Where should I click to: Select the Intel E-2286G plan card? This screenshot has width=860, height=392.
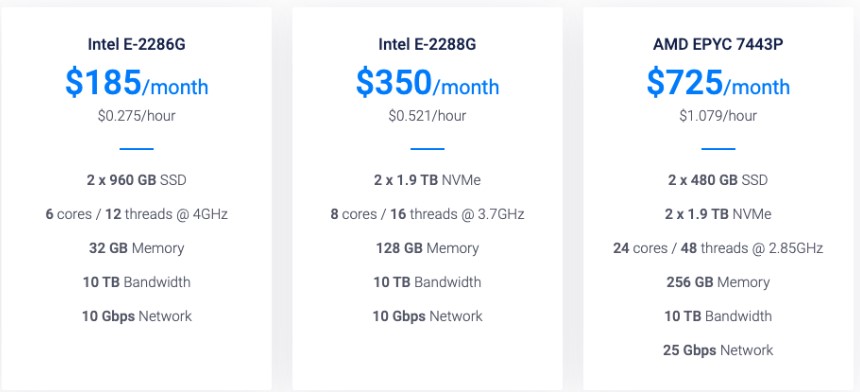coord(136,198)
